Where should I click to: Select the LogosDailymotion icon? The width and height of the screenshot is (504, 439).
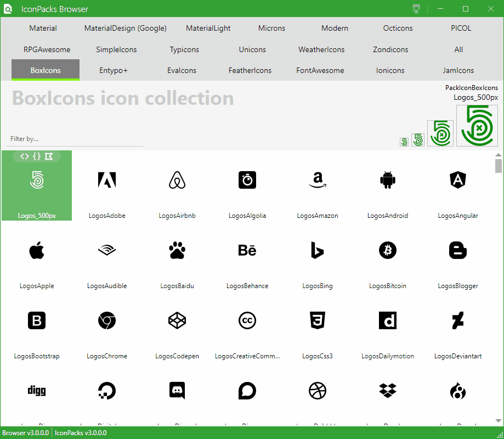[x=388, y=320]
